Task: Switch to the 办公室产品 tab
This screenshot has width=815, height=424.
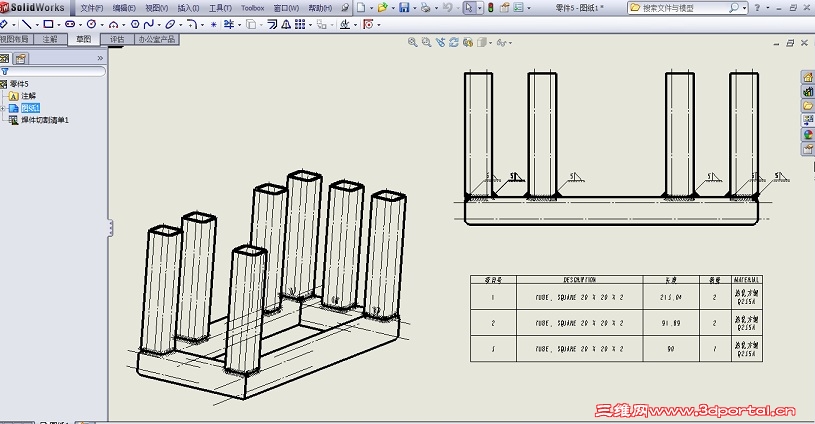Action: [156, 39]
